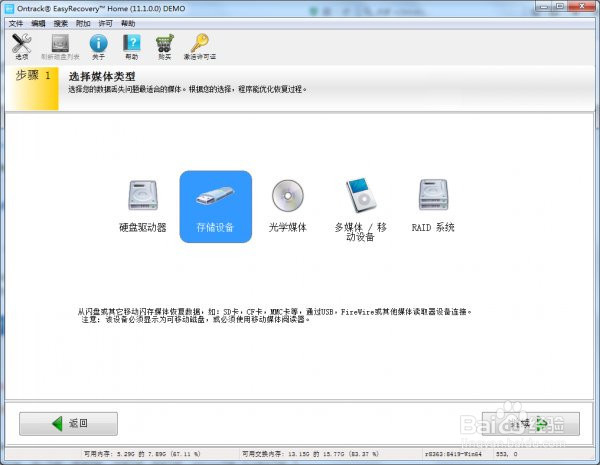Viewport: 600px width, 465px height.
Task: Click the 选择媒体类型 step heading
Action: pyautogui.click(x=102, y=77)
